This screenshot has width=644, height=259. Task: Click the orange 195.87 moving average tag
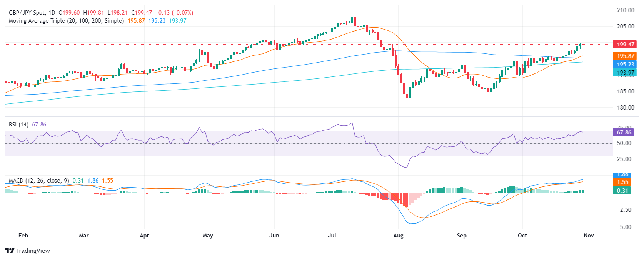[x=625, y=56]
